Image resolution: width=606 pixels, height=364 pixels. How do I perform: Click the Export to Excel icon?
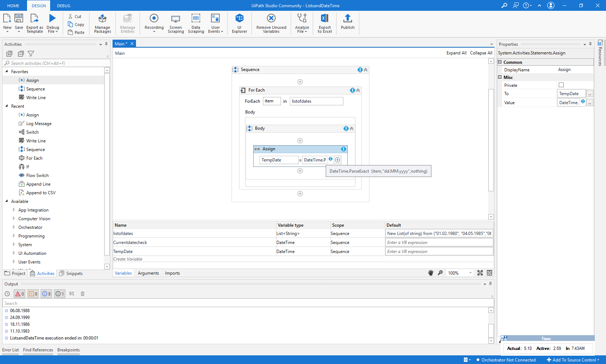click(x=324, y=18)
